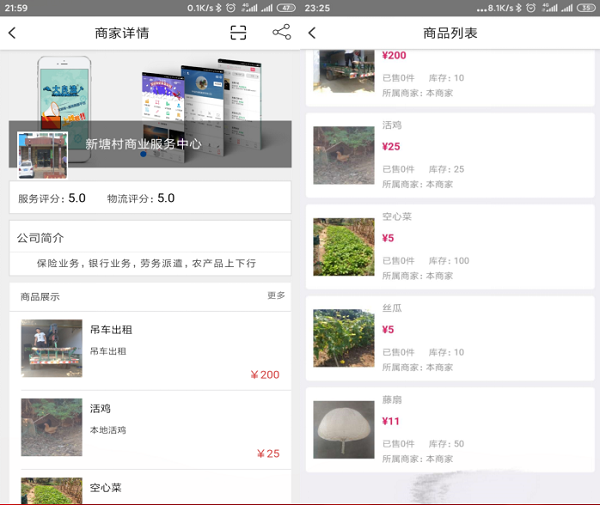Tap the 空心菜 thumbnail in 商品展示
Viewport: 600px width, 505px height.
tap(51, 490)
